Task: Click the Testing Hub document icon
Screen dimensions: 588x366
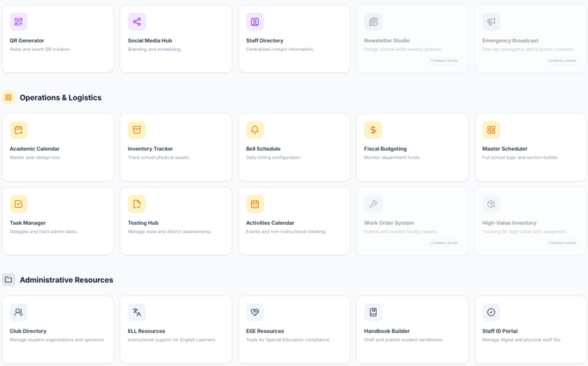Action: point(136,204)
